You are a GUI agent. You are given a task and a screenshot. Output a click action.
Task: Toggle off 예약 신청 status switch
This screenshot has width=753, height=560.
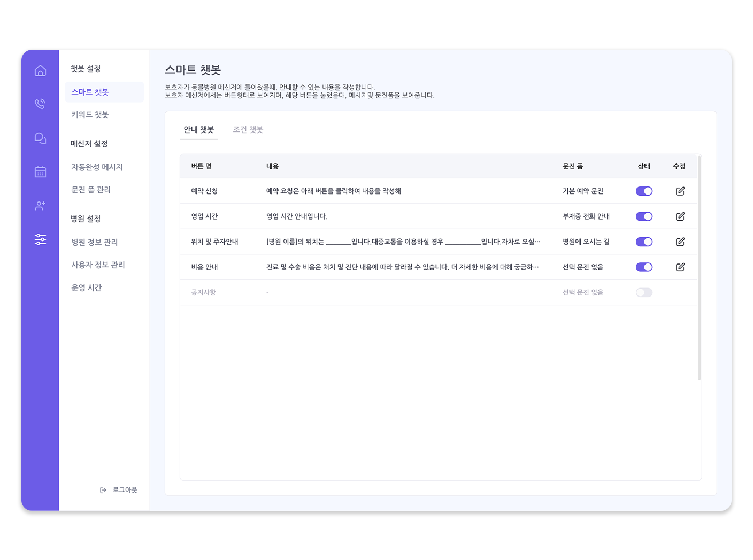coord(644,191)
